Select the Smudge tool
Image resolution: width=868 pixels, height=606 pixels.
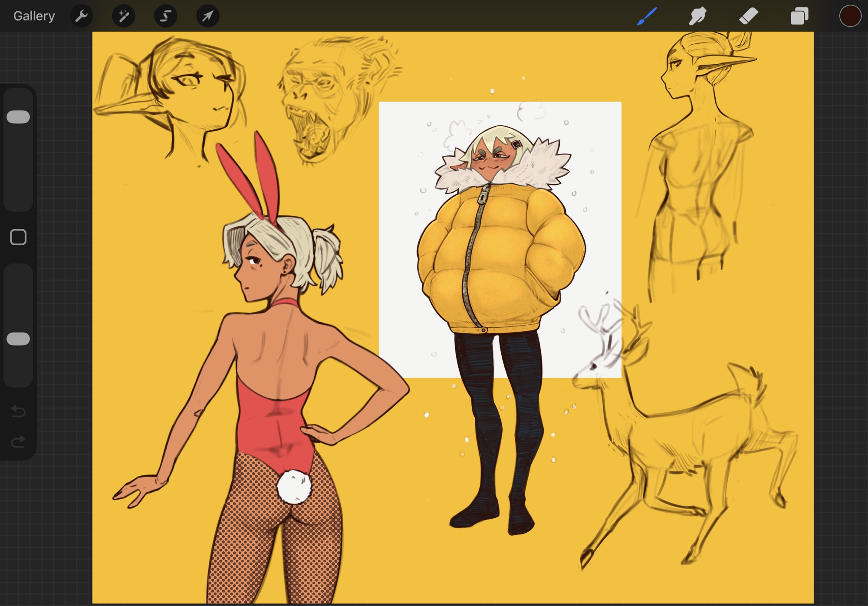698,16
